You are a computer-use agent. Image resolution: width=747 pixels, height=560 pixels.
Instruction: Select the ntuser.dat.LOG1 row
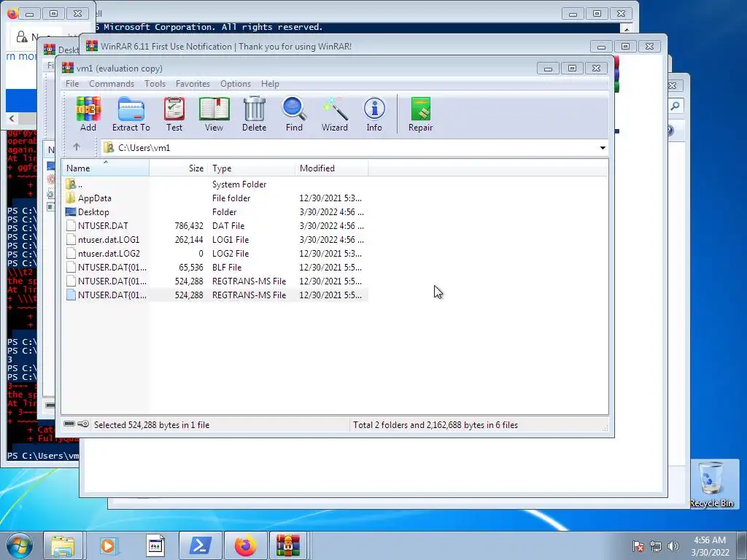(x=215, y=239)
